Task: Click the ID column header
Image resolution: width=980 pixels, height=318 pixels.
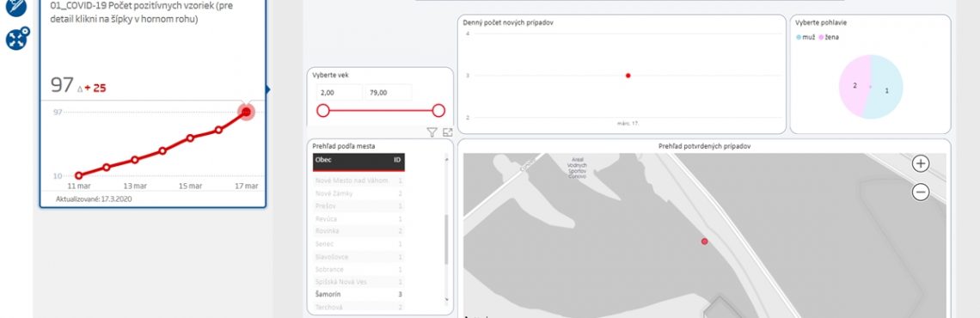Action: 397,160
